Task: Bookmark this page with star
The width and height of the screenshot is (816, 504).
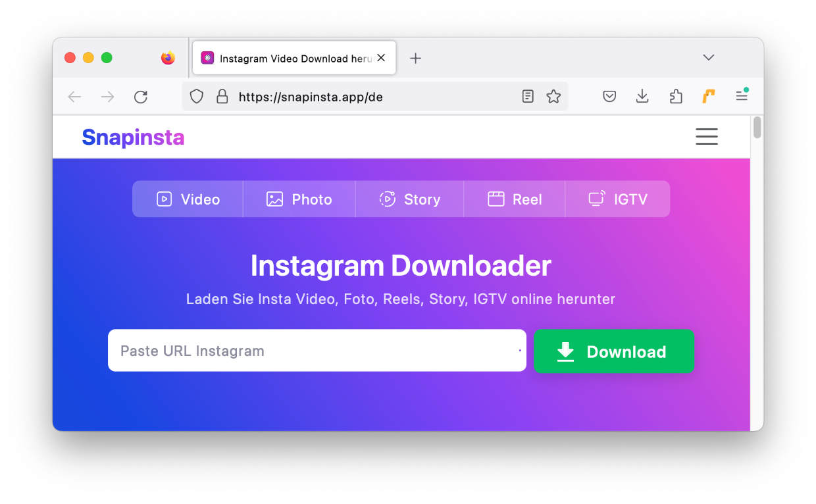Action: tap(553, 97)
